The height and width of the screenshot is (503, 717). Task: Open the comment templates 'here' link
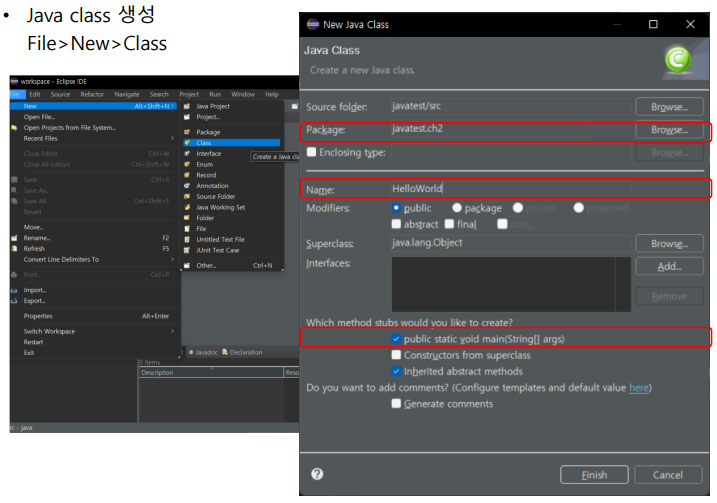click(x=638, y=387)
